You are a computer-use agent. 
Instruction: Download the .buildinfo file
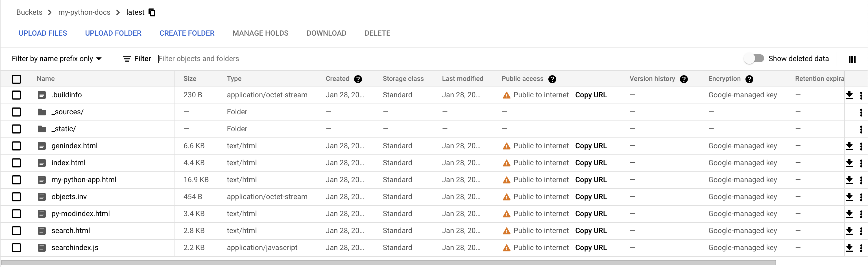849,95
